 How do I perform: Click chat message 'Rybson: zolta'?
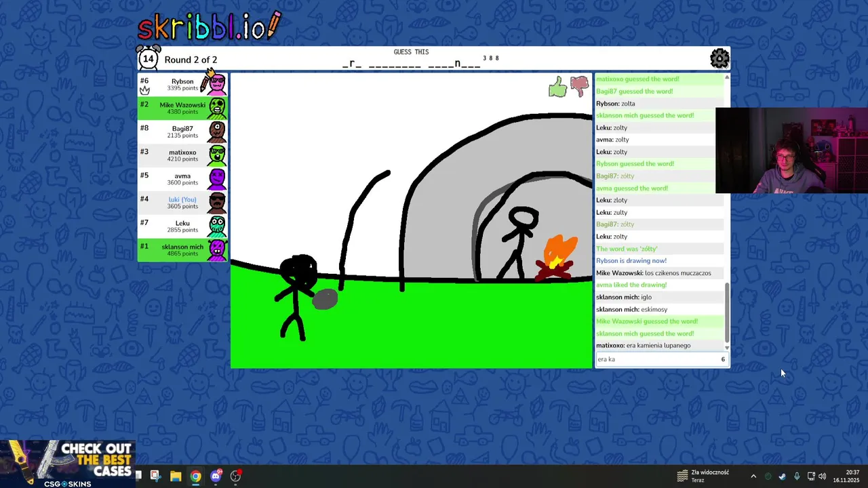(x=616, y=104)
